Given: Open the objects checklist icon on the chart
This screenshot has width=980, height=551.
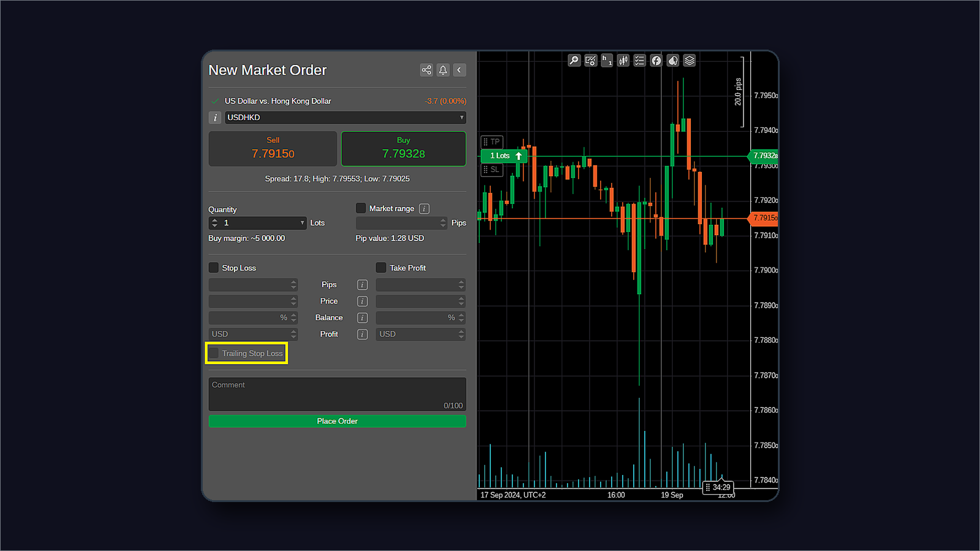Looking at the screenshot, I should click(x=639, y=60).
